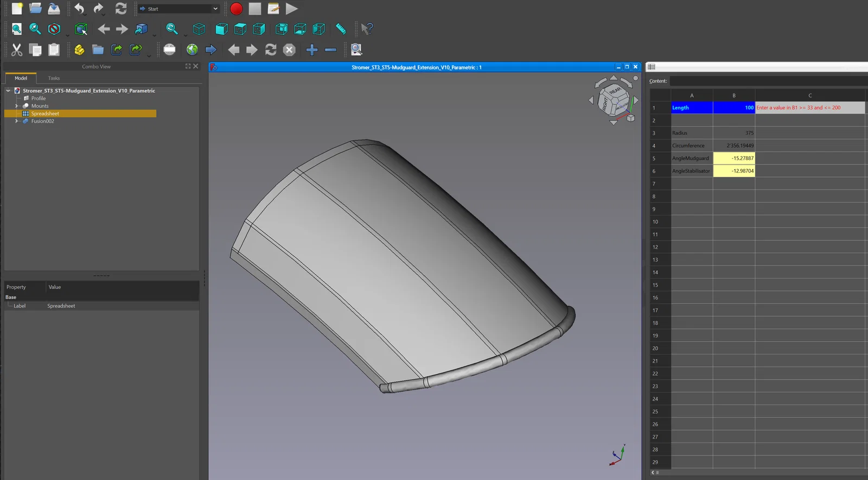Start macro recording with the red button
Image resolution: width=868 pixels, height=480 pixels.
tap(236, 9)
